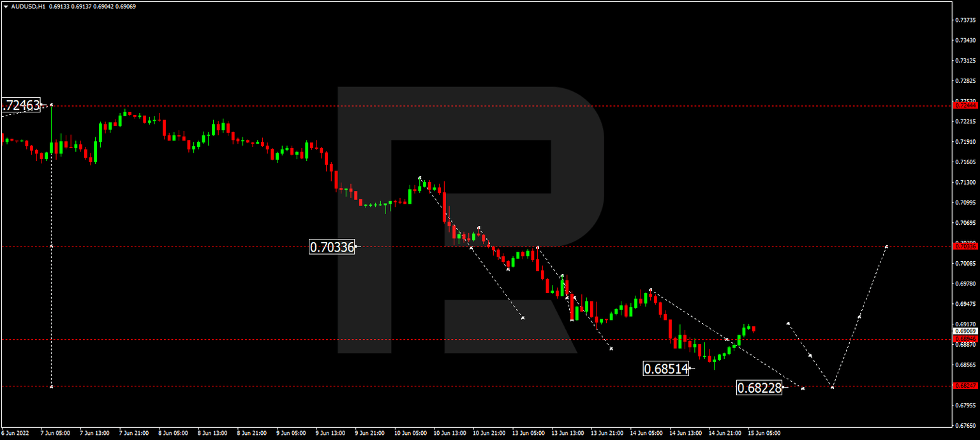Select the 0.70336 price level label box
The height and width of the screenshot is (440, 980).
coord(332,246)
